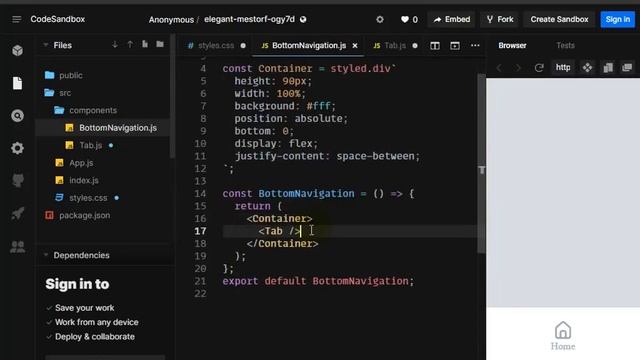This screenshot has width=640, height=360.
Task: Create a new folder from Files header
Action: click(x=160, y=44)
